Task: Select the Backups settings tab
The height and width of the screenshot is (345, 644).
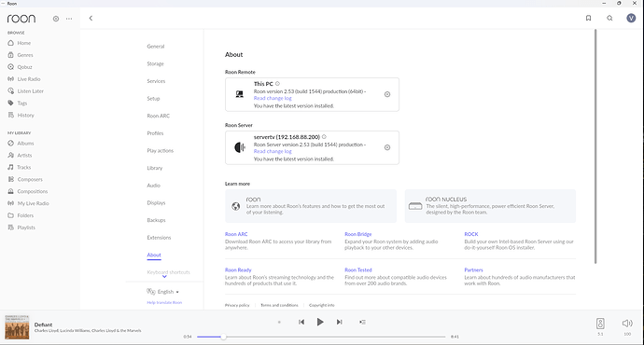Action: coord(157,220)
